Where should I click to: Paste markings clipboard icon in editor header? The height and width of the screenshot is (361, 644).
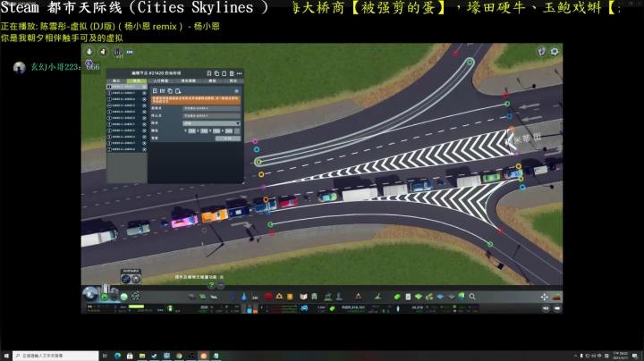point(224,73)
